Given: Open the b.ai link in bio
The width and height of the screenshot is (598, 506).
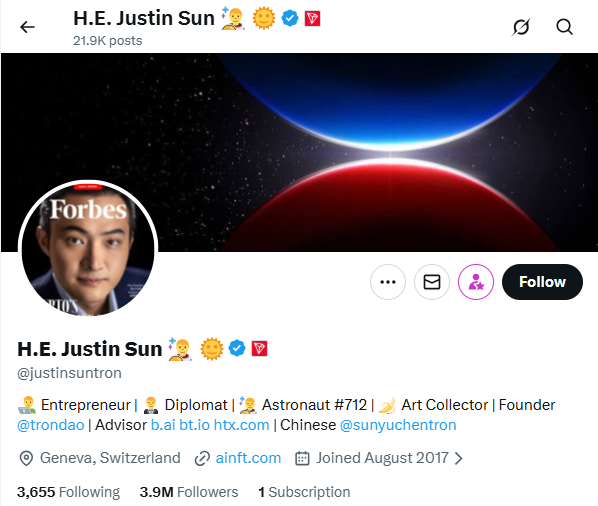Looking at the screenshot, I should point(163,425).
